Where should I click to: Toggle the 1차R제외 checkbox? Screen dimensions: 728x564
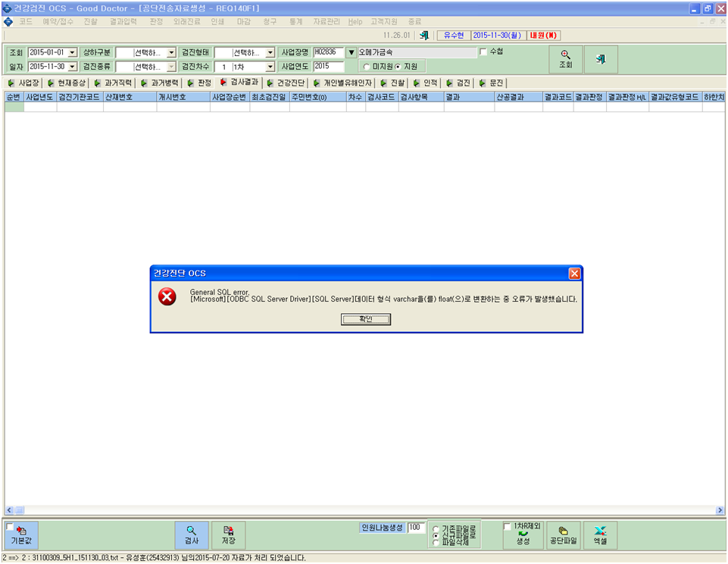click(x=508, y=526)
